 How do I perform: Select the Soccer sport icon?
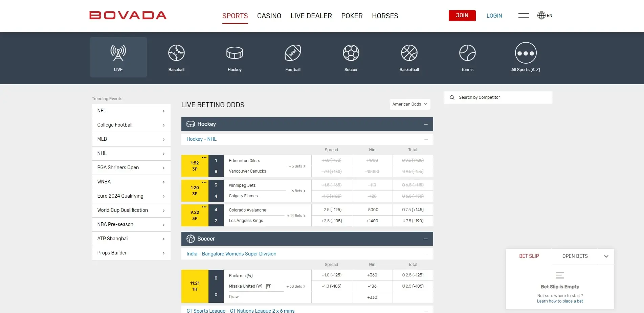point(351,57)
